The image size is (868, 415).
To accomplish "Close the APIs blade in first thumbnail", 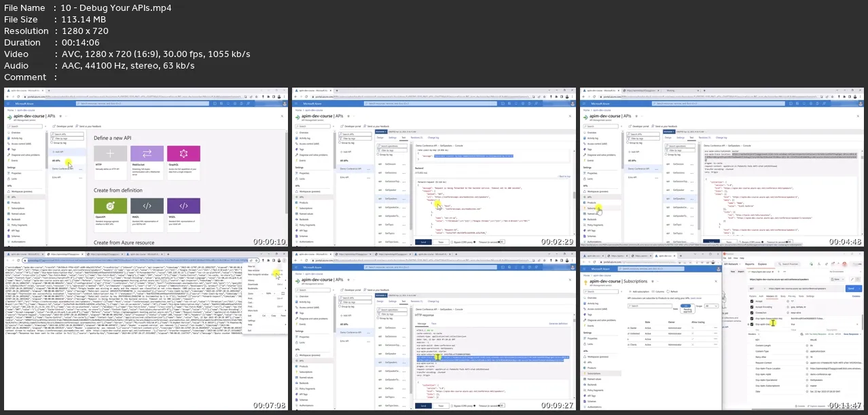I will (282, 116).
